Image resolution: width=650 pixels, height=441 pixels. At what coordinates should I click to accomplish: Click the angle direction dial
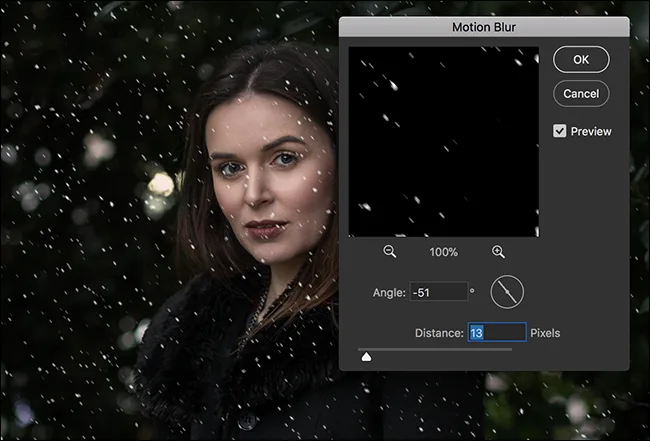pyautogui.click(x=507, y=292)
